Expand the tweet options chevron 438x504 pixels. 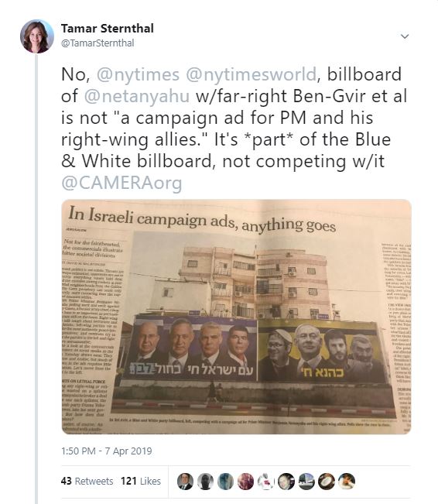405,36
